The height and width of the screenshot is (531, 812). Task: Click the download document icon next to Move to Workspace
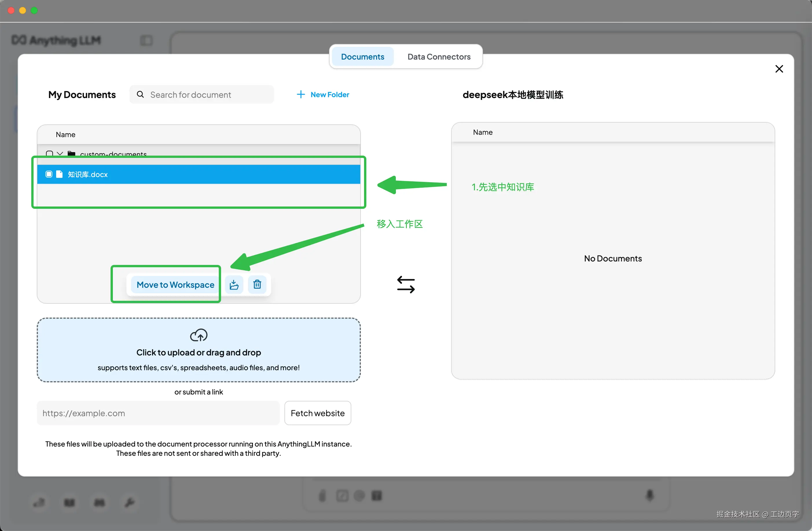pos(234,285)
